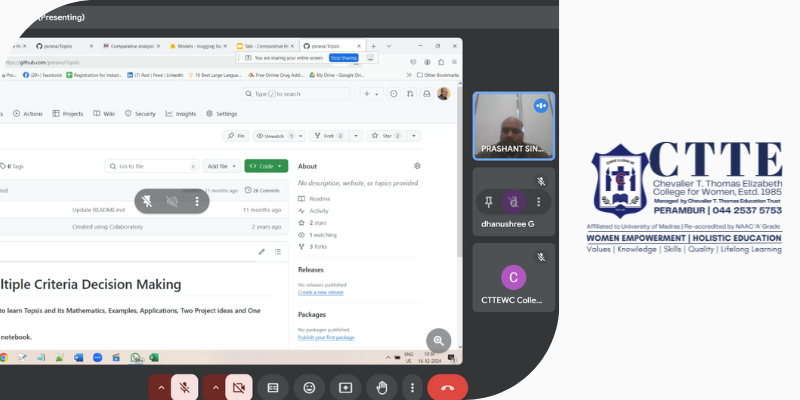Open the emoji reactions button
The width and height of the screenshot is (800, 400).
tap(309, 388)
